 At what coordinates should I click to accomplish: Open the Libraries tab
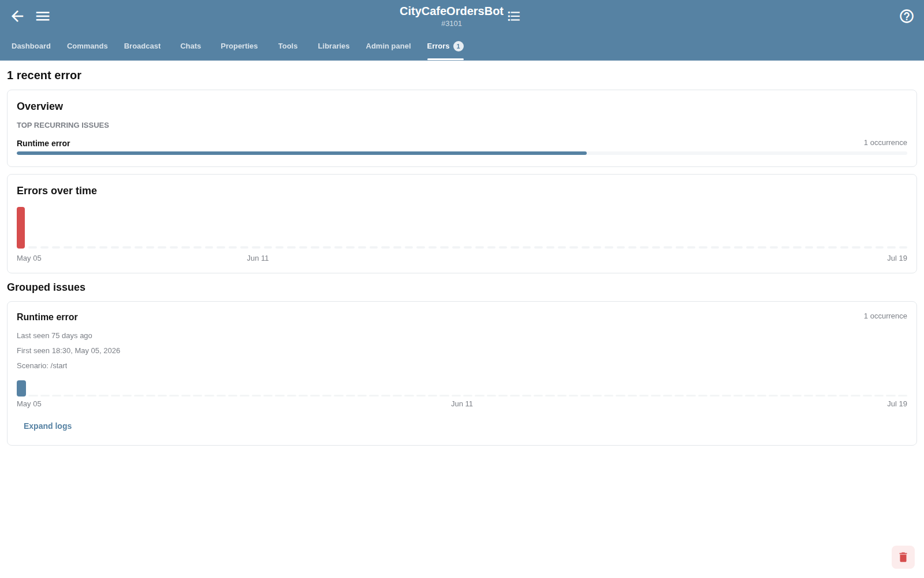click(x=334, y=46)
